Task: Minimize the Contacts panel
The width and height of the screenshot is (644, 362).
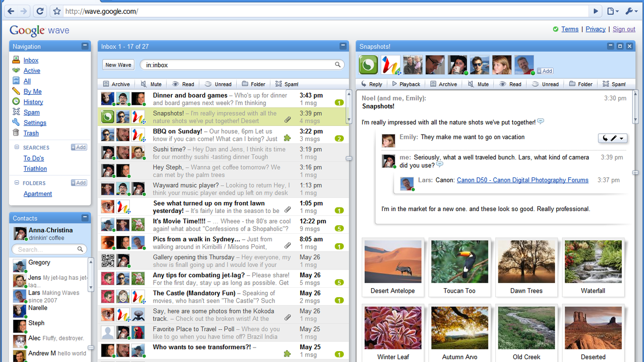Action: click(x=85, y=218)
